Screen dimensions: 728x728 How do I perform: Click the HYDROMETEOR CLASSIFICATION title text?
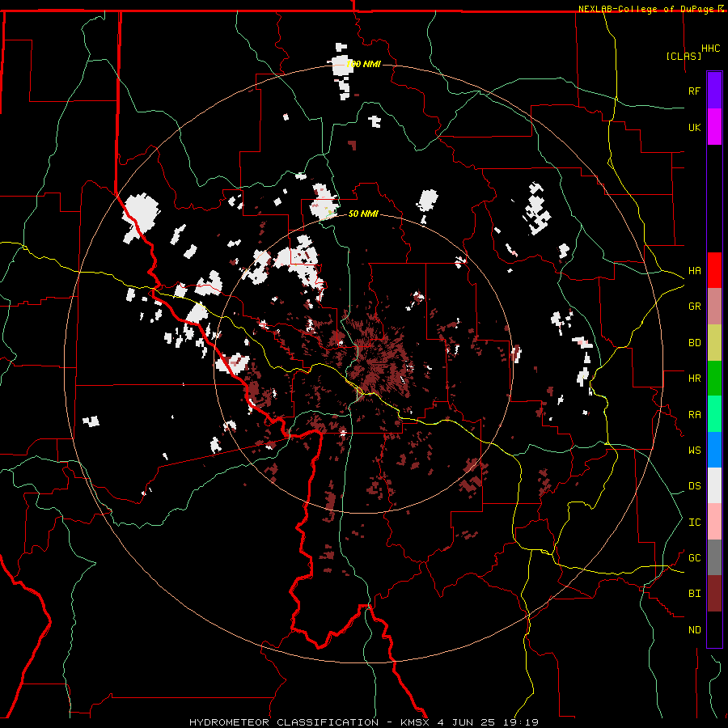pyautogui.click(x=284, y=722)
